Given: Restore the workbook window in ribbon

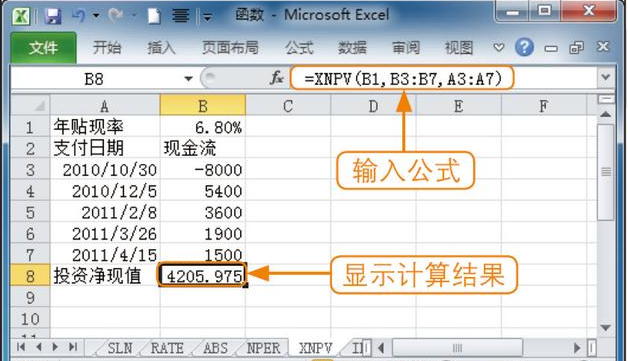Looking at the screenshot, I should 576,48.
